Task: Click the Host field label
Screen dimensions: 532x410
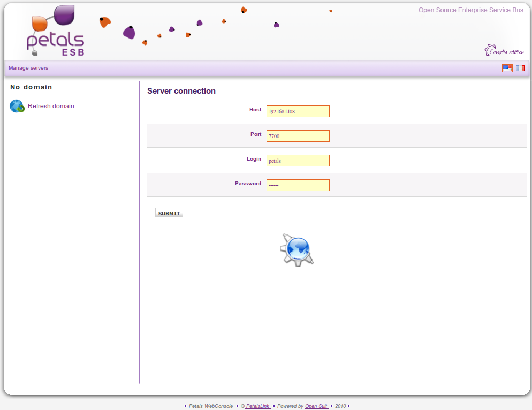Action: [x=255, y=110]
